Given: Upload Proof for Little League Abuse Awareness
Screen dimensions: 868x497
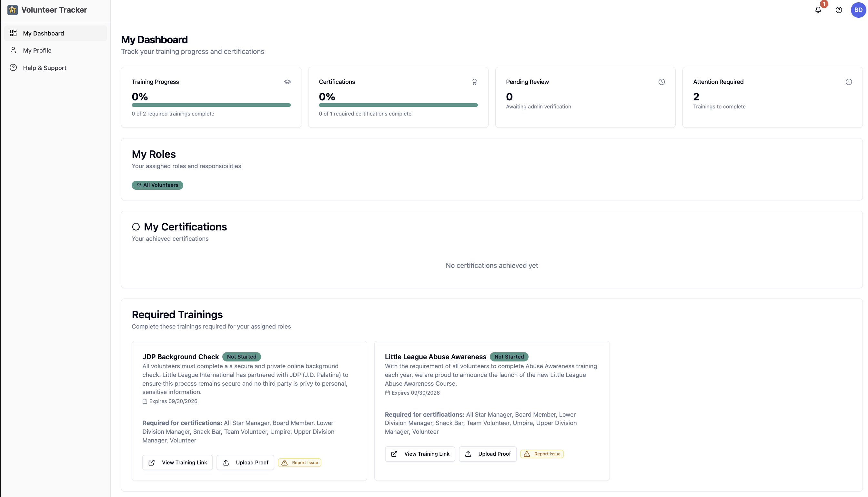Looking at the screenshot, I should tap(488, 454).
